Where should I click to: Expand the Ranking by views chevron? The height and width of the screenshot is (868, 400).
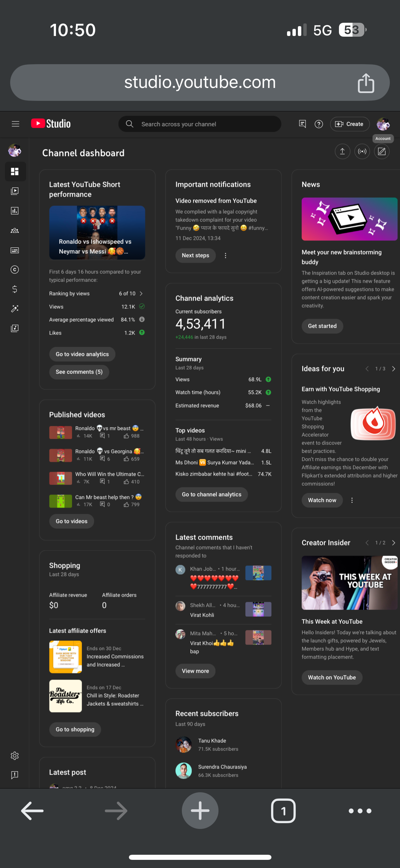[x=141, y=293]
